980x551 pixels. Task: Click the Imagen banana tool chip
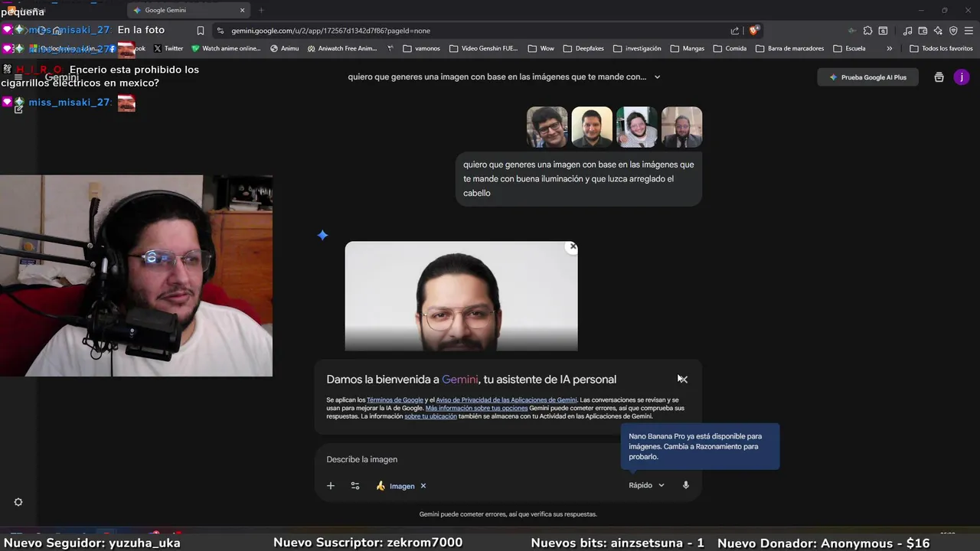click(395, 486)
